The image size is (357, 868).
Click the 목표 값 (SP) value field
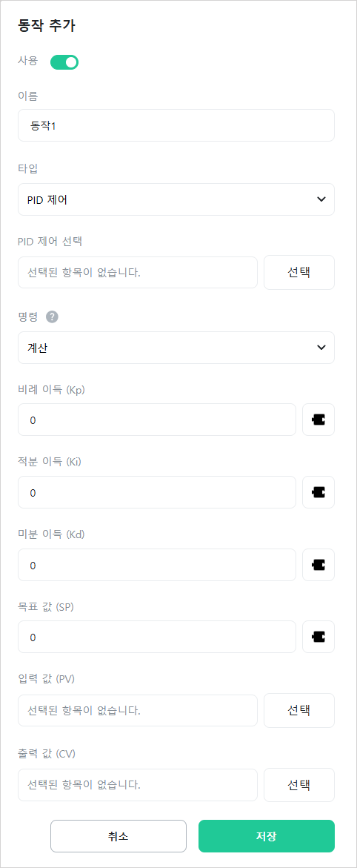tap(157, 637)
